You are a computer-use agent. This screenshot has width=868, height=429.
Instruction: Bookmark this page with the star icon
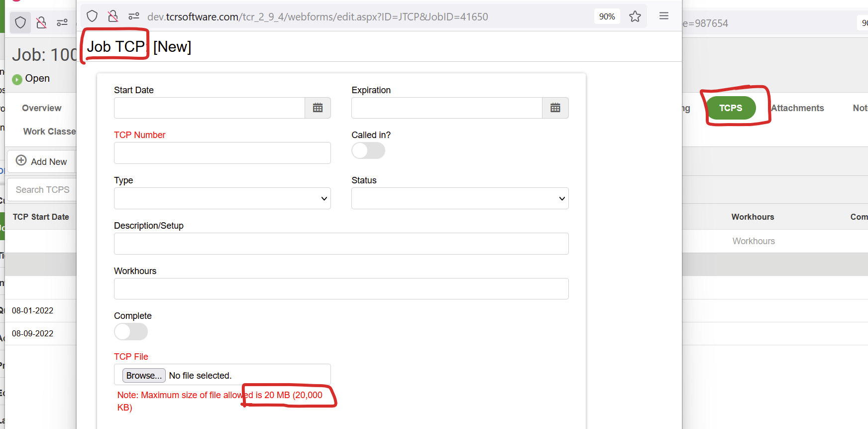coord(635,16)
